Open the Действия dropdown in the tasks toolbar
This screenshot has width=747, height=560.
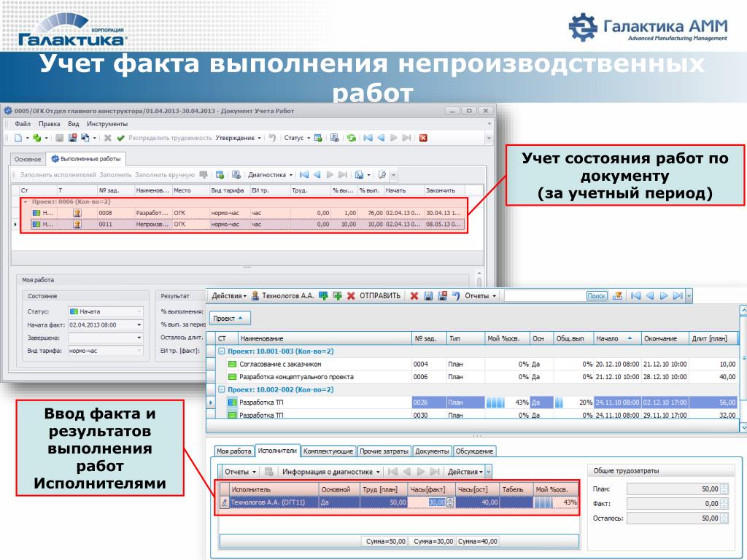pyautogui.click(x=228, y=296)
